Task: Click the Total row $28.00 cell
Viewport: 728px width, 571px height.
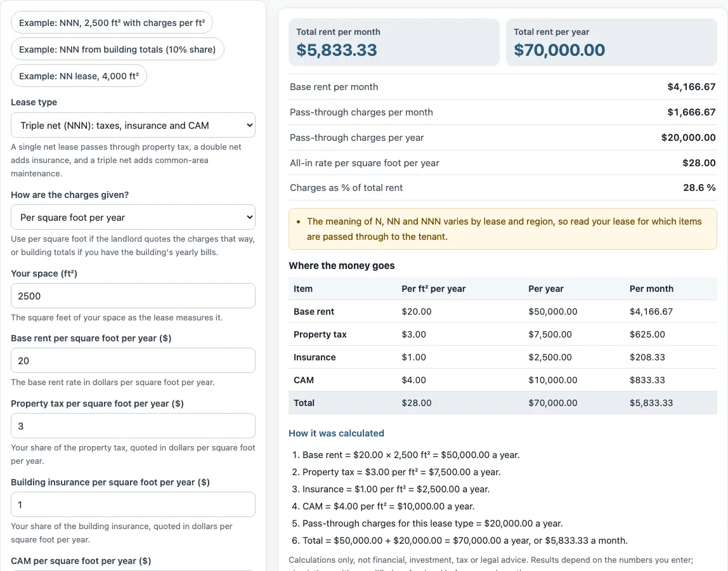Action: [x=417, y=403]
